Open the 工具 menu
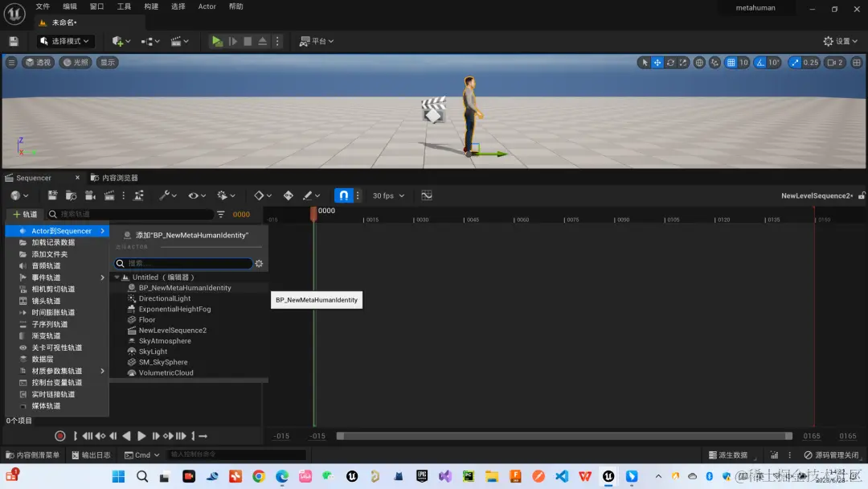Image resolution: width=868 pixels, height=489 pixels. (124, 6)
